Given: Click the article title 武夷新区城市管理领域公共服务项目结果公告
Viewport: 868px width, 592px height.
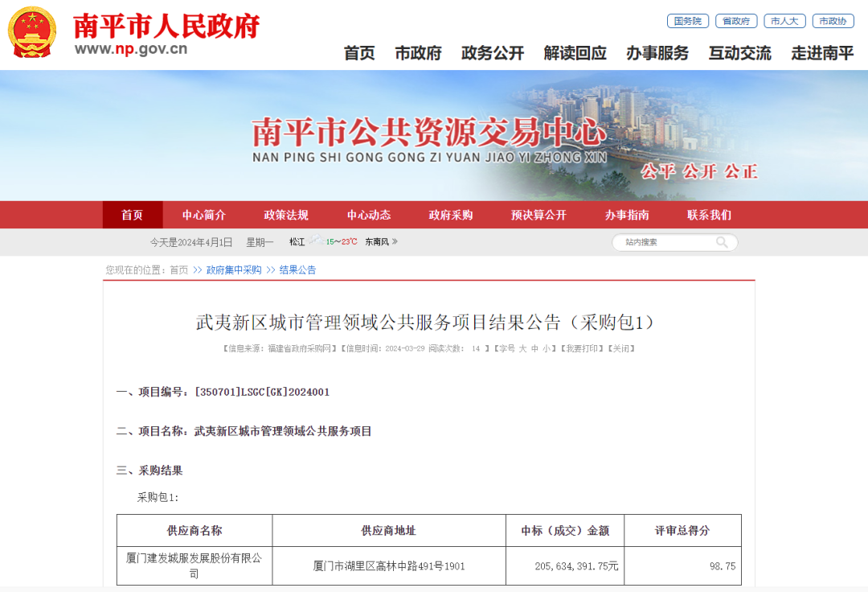Looking at the screenshot, I should click(425, 323).
